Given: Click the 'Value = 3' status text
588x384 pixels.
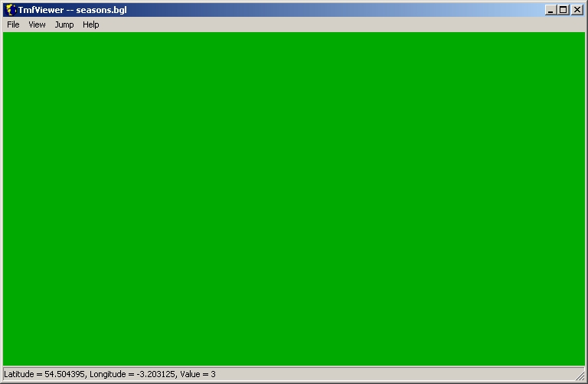Looking at the screenshot, I should pos(198,374).
